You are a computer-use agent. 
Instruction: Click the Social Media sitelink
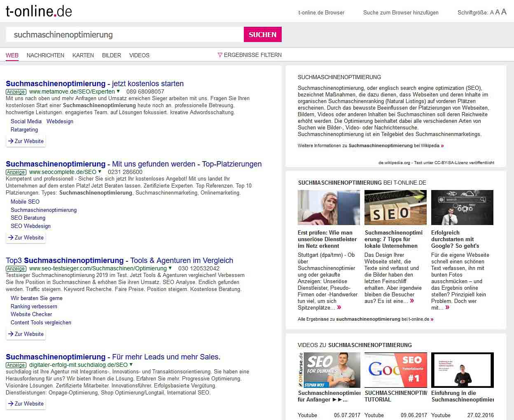click(26, 121)
